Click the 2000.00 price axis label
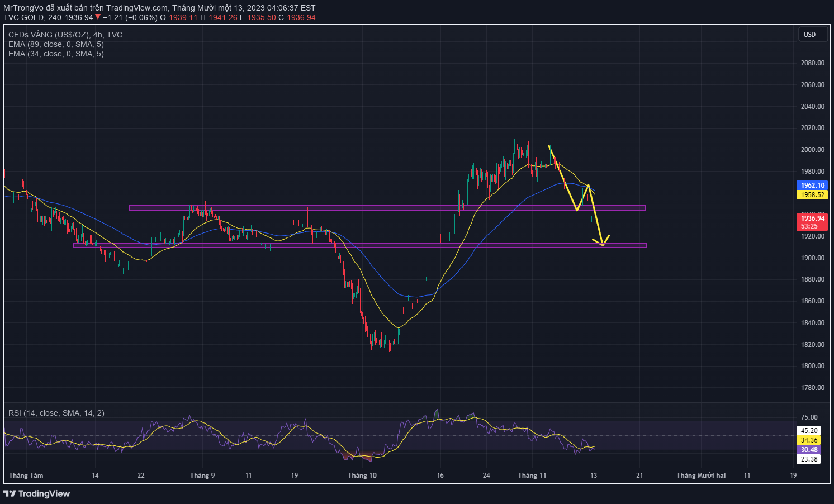The image size is (834, 504). pyautogui.click(x=813, y=150)
